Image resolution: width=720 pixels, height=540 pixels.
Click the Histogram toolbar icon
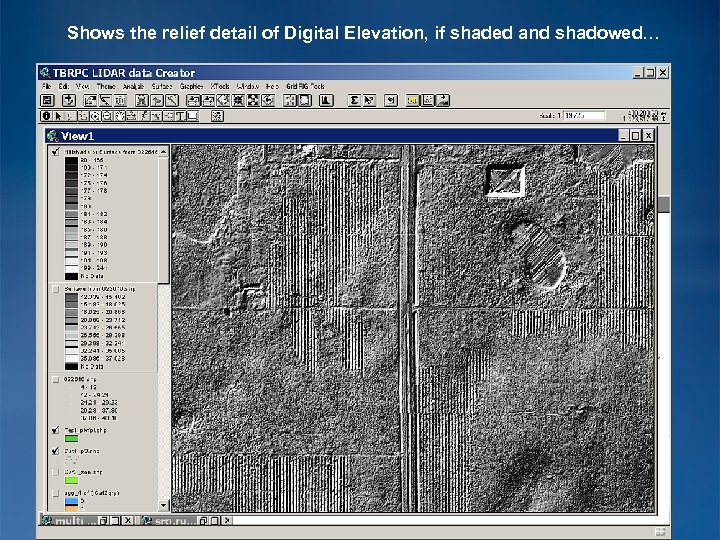pyautogui.click(x=326, y=100)
